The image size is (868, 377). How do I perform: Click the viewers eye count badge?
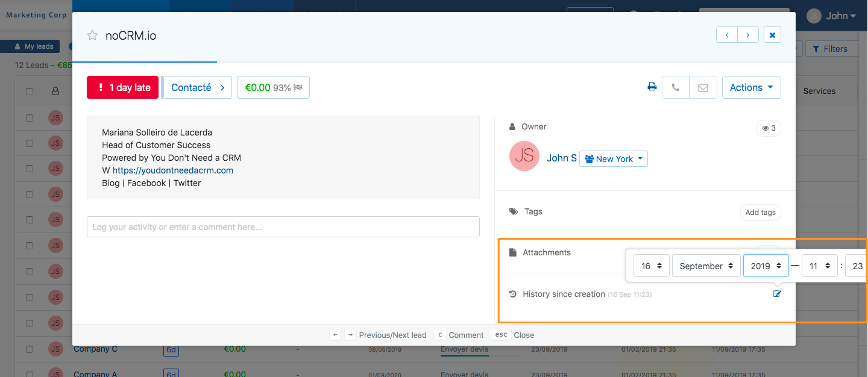(x=769, y=128)
